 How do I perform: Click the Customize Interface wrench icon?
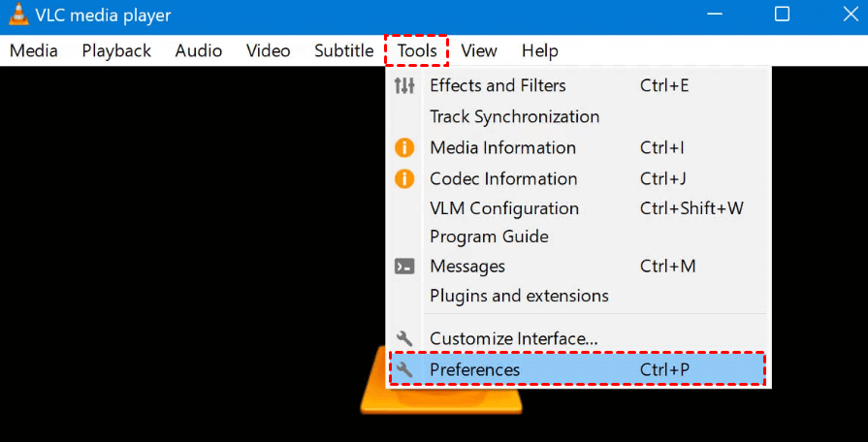pyautogui.click(x=404, y=338)
